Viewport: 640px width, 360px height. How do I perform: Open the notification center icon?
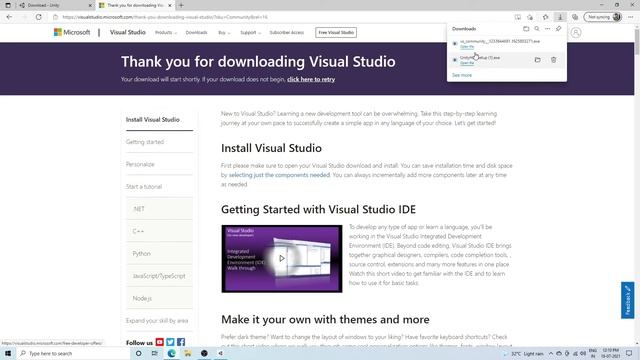[x=629, y=353]
